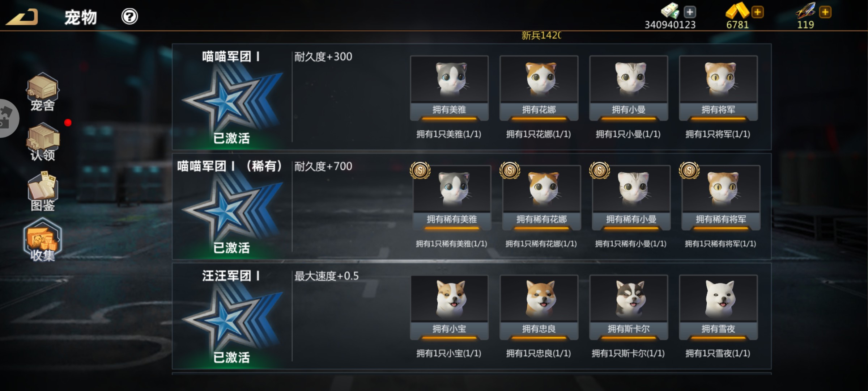Image resolution: width=868 pixels, height=391 pixels.
Task: Select the 拥有斯卡尔 husky thumbnail
Action: click(629, 307)
